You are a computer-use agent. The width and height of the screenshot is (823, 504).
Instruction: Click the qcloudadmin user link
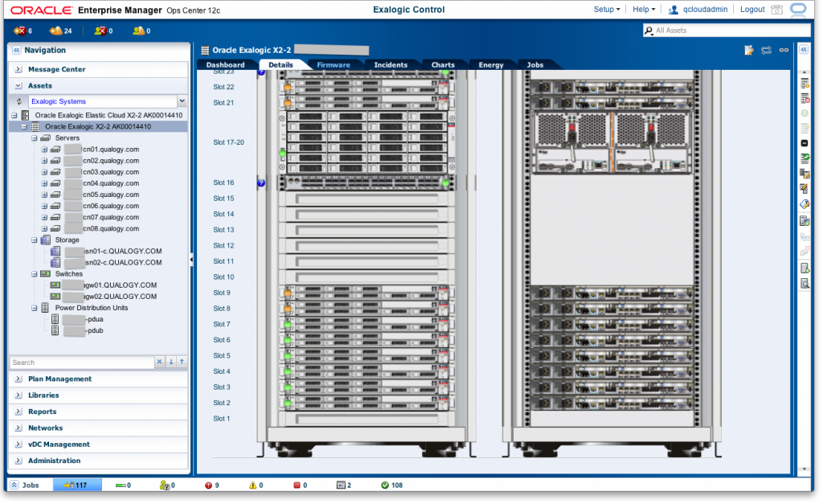pyautogui.click(x=705, y=10)
